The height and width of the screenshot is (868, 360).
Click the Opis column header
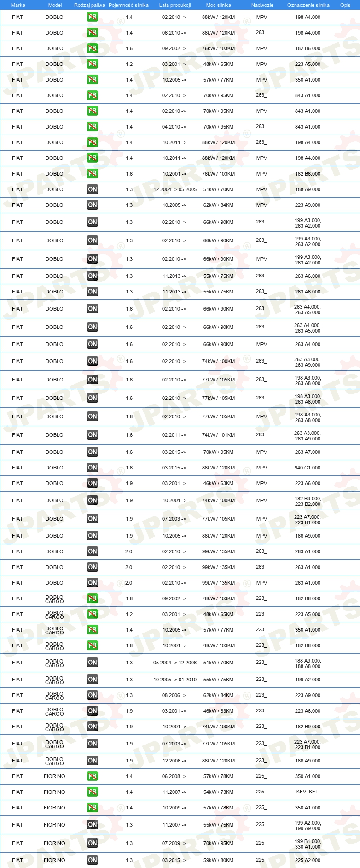point(345,5)
